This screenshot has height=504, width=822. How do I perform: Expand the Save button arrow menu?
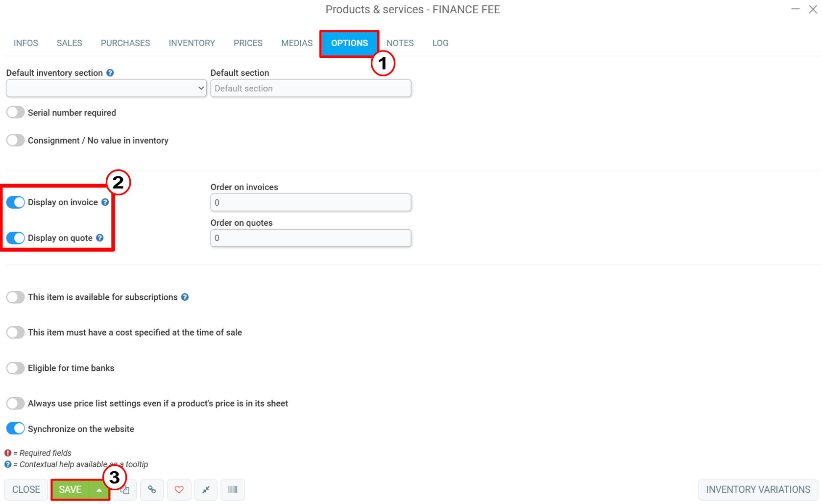pos(99,489)
